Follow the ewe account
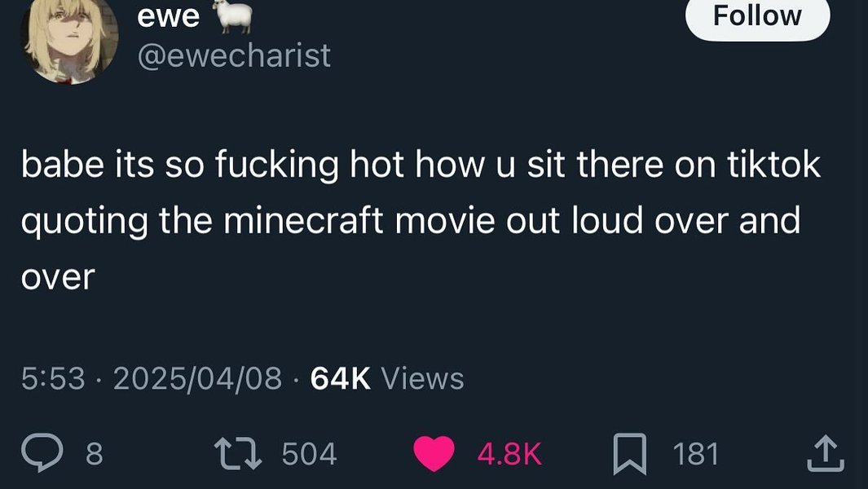This screenshot has height=489, width=868. pos(757,16)
